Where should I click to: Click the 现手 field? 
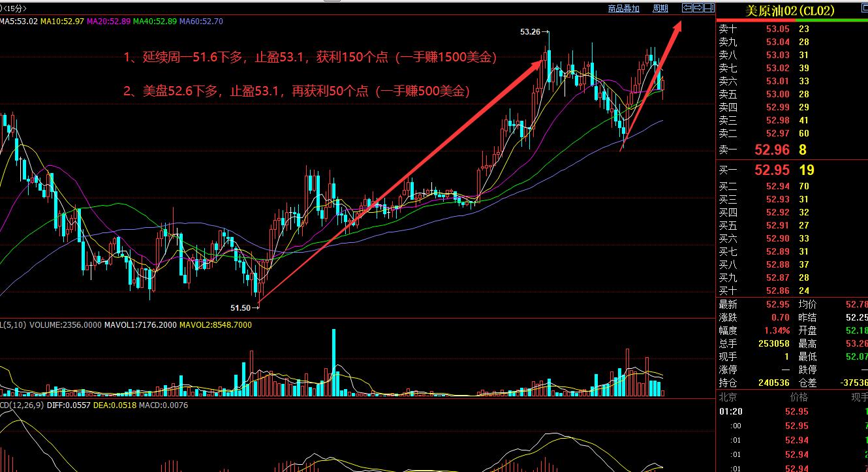tap(754, 356)
